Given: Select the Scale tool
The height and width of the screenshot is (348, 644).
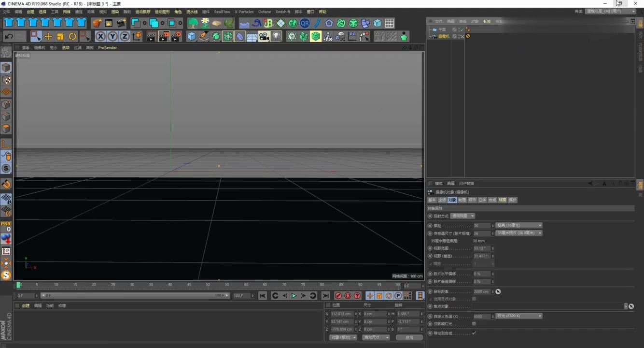Looking at the screenshot, I should pyautogui.click(x=61, y=36).
